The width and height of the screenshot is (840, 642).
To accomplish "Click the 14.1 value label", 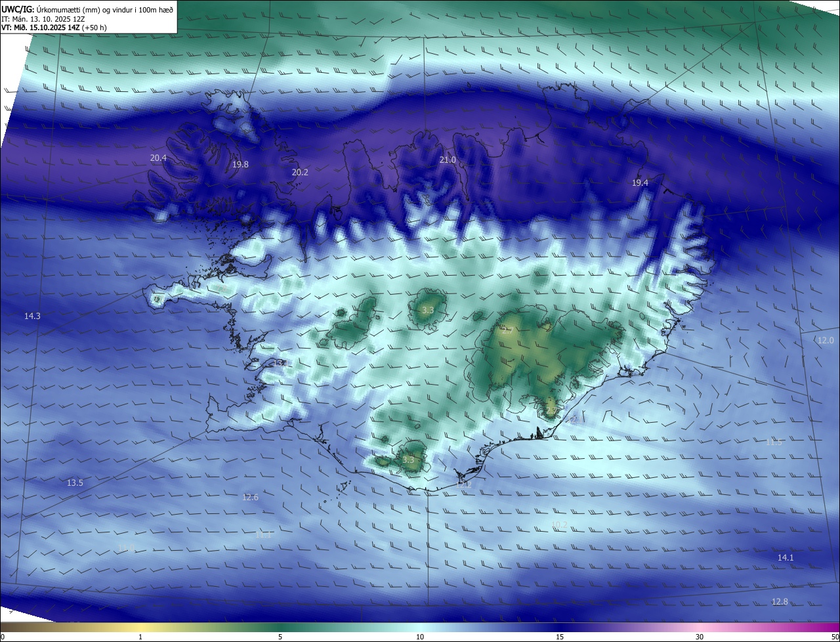I will point(786,558).
